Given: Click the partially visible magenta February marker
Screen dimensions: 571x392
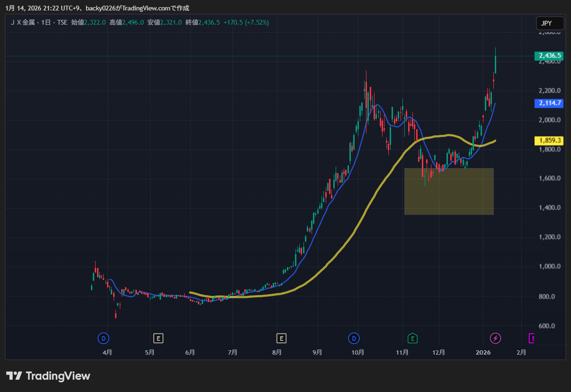Looking at the screenshot, I should (532, 338).
